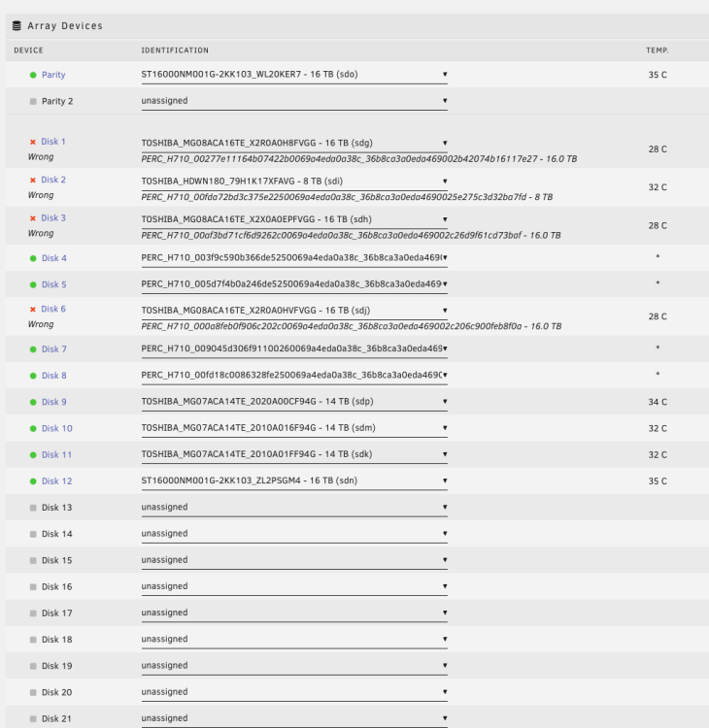Click the 34 C temperature of Disk 9

coord(658,402)
